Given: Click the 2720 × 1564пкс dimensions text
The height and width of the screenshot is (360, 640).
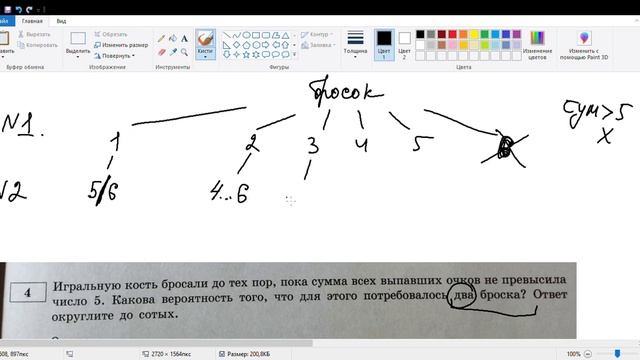Looking at the screenshot, I should click(x=171, y=354).
